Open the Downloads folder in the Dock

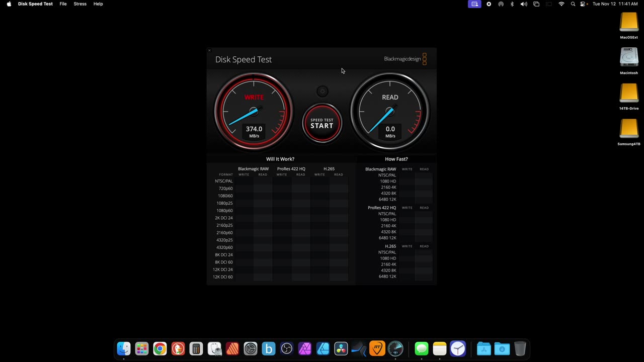(x=502, y=348)
